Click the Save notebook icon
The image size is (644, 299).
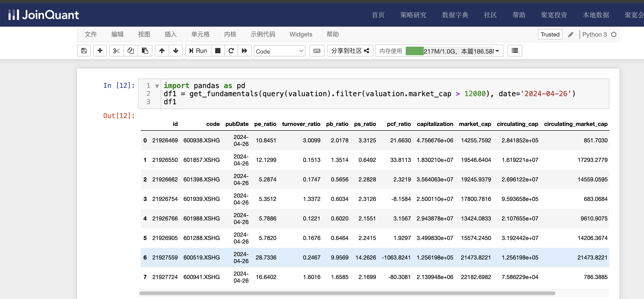pos(84,51)
